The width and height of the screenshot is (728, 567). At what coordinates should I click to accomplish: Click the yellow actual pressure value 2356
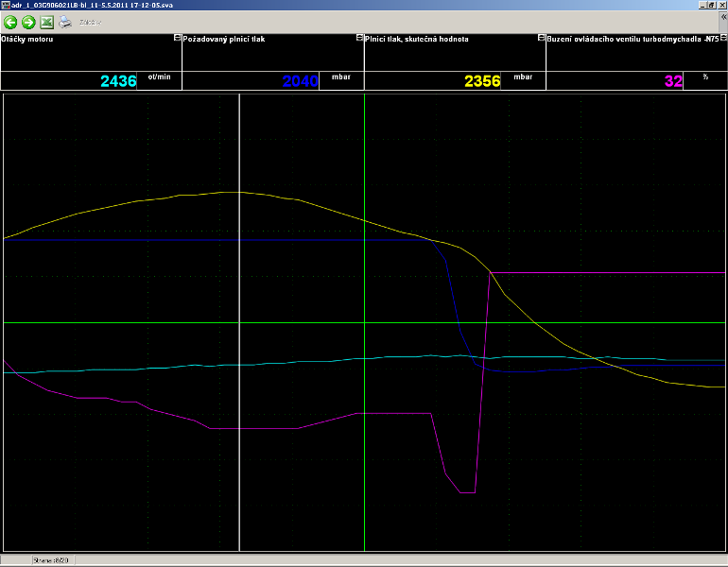click(482, 81)
